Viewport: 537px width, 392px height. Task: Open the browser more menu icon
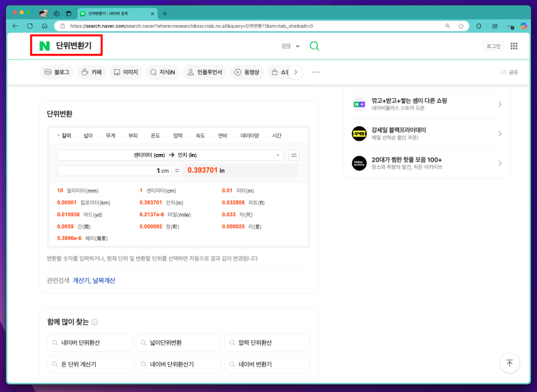coord(511,26)
